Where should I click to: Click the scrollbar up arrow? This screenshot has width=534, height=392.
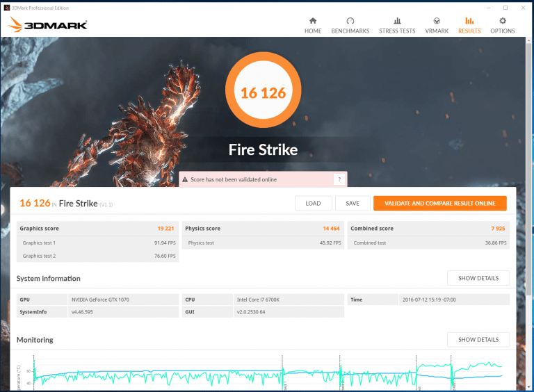tap(530, 40)
